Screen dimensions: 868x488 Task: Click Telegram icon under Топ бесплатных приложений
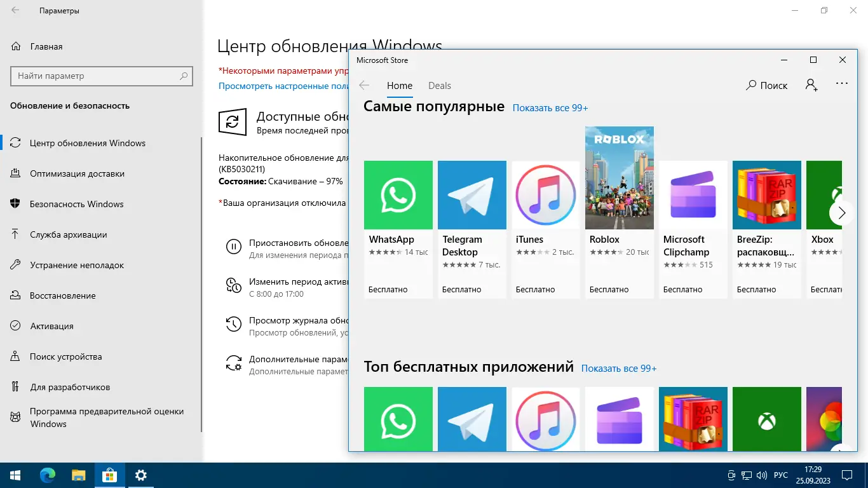point(472,419)
